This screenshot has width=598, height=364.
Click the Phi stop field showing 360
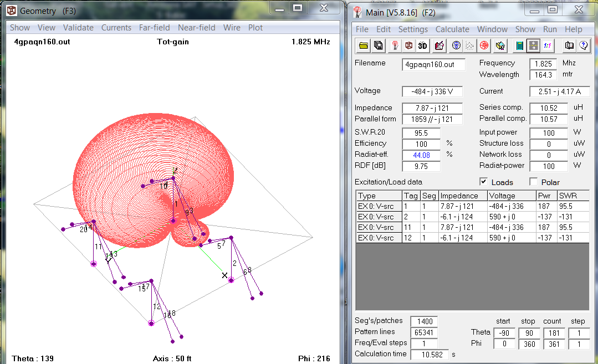[529, 344]
